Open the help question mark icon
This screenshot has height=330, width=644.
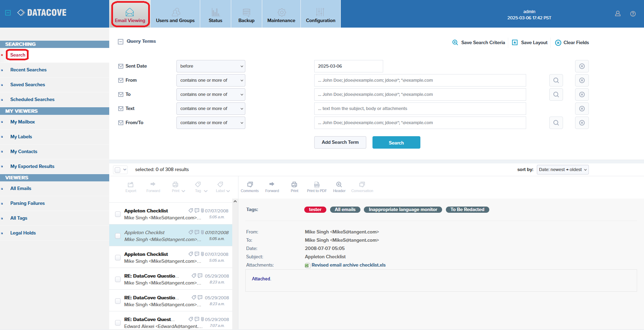tap(633, 14)
